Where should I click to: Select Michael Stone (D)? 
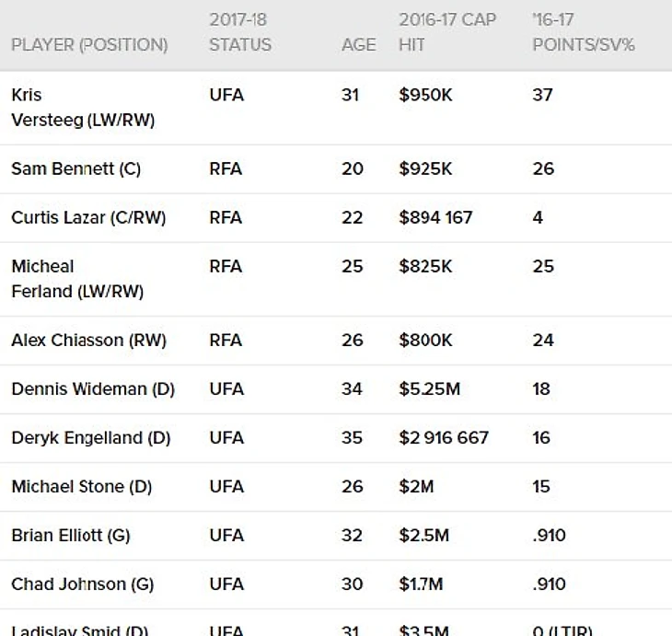[x=82, y=486]
